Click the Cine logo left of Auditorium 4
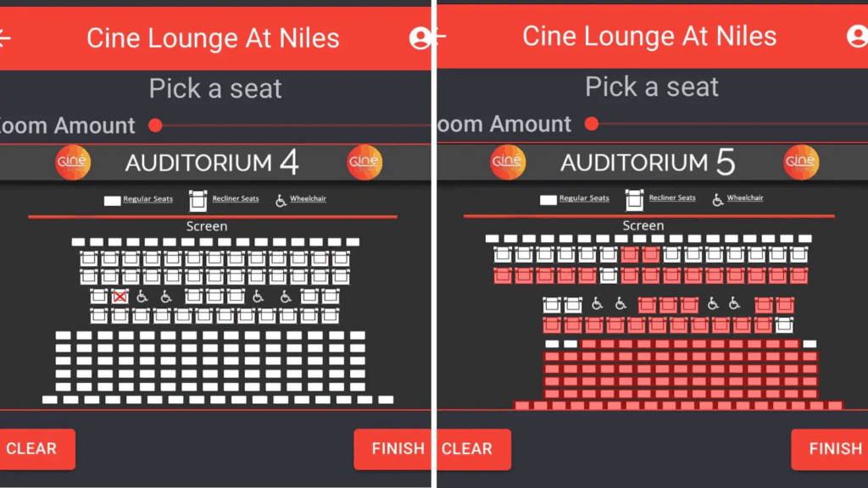 (x=73, y=163)
